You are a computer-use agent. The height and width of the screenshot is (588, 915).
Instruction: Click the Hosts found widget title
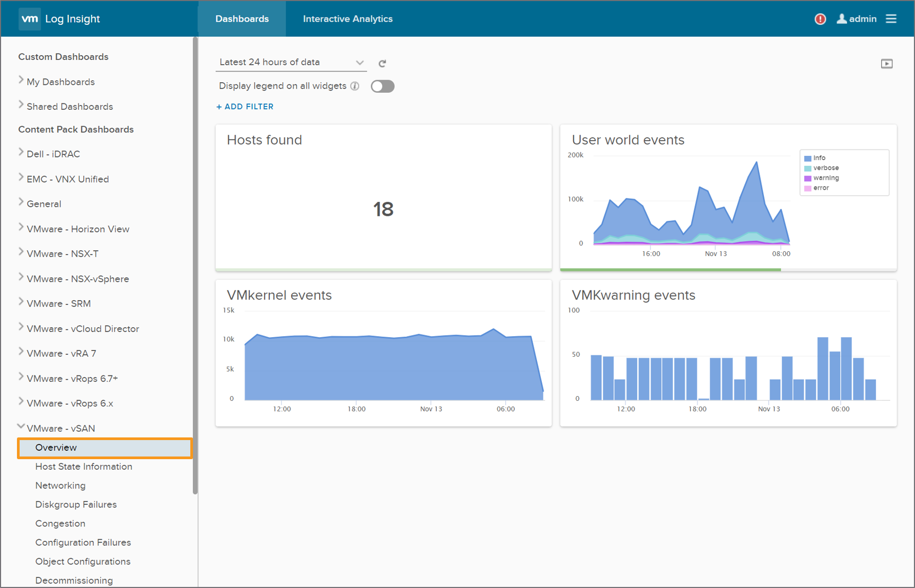(x=265, y=140)
